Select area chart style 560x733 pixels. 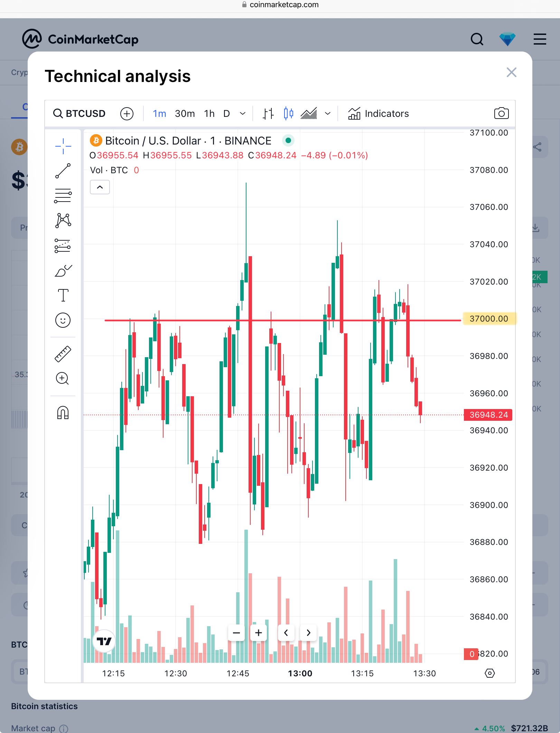[309, 113]
